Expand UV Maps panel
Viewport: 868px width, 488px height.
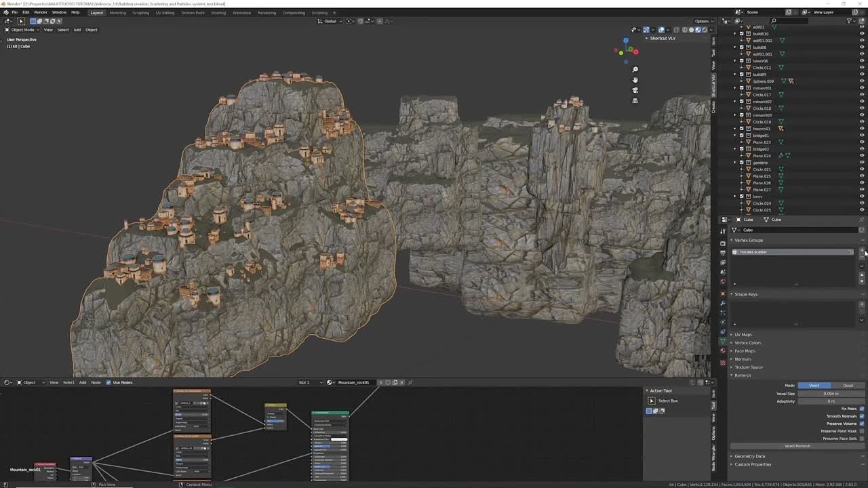(743, 335)
